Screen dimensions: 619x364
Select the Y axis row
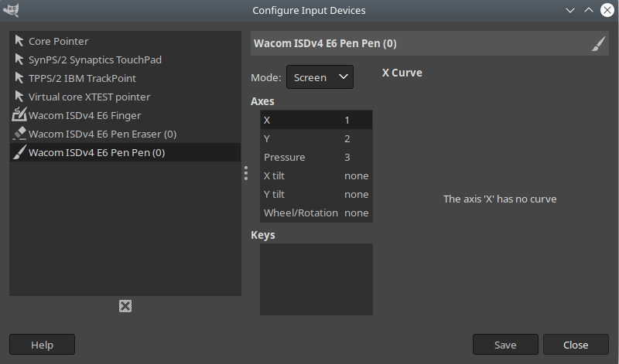pos(316,138)
